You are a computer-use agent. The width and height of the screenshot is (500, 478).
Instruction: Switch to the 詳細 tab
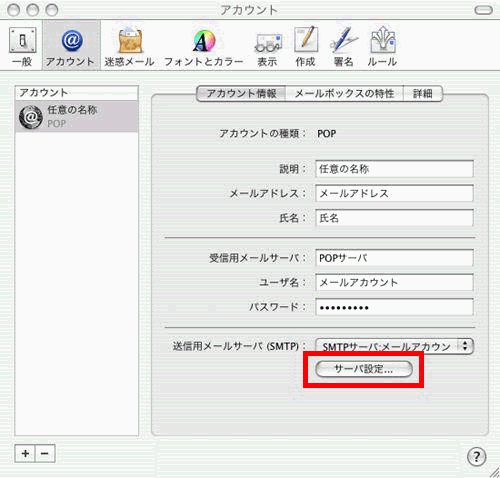423,93
